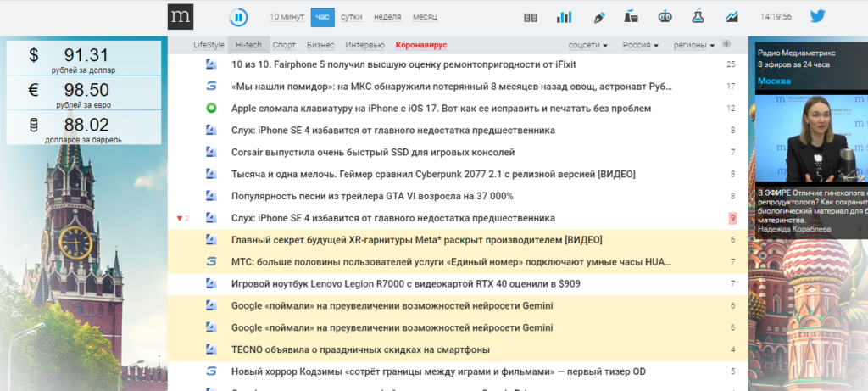The height and width of the screenshot is (391, 868).
Task: Click source icon of Lenovo Legion R7000 row
Action: [x=211, y=284]
